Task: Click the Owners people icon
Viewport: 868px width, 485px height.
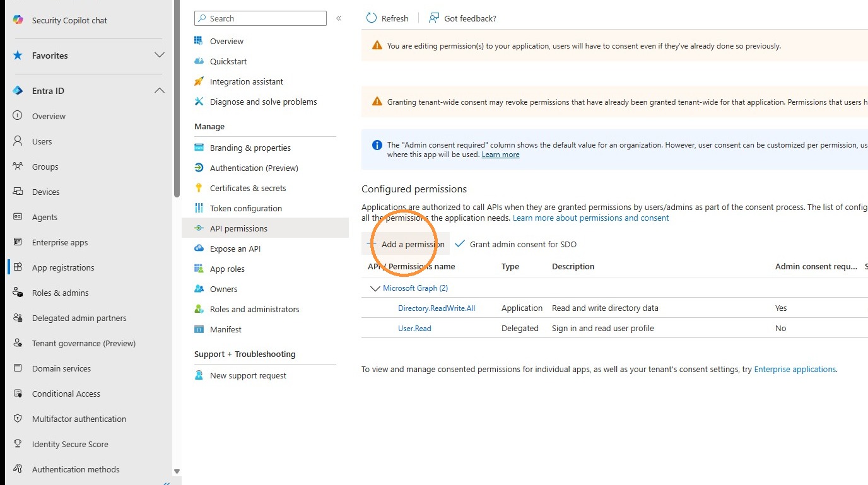Action: 199,289
